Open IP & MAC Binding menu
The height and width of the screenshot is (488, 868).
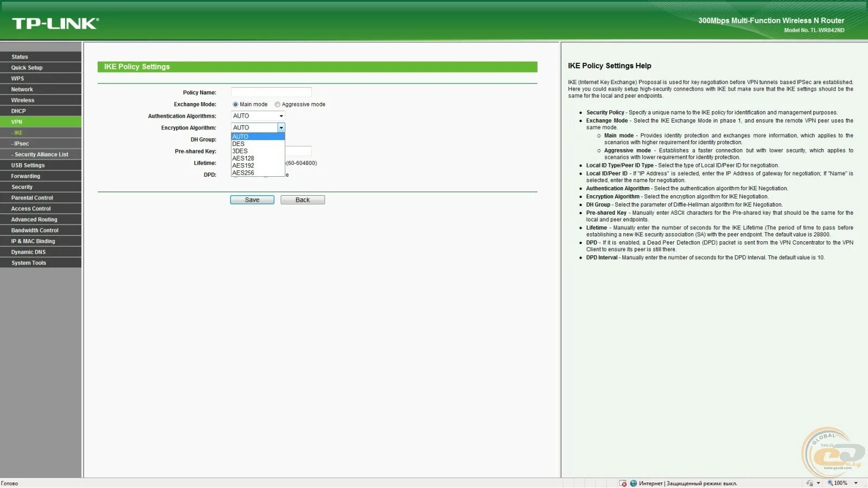tap(41, 241)
